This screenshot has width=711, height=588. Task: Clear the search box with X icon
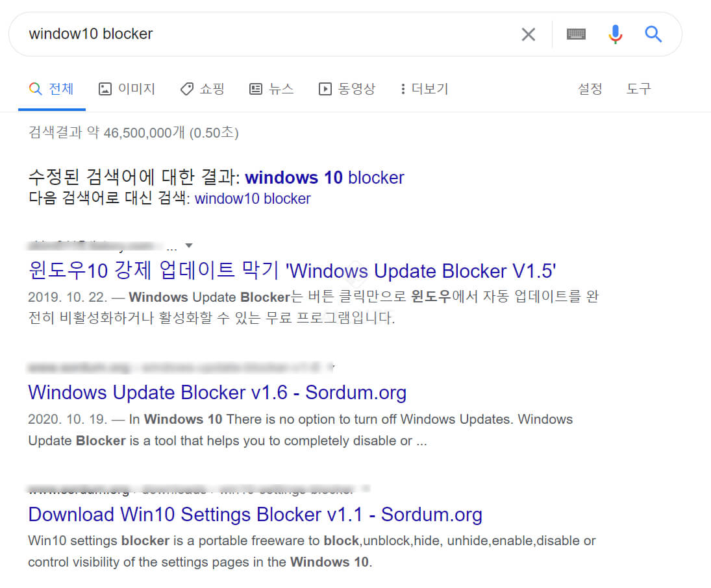[x=529, y=34]
